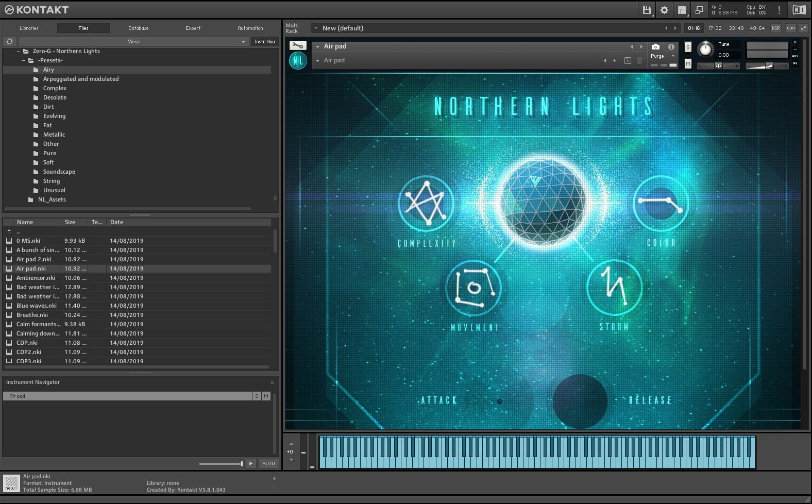
Task: Open Kontakt options gear
Action: [x=664, y=10]
